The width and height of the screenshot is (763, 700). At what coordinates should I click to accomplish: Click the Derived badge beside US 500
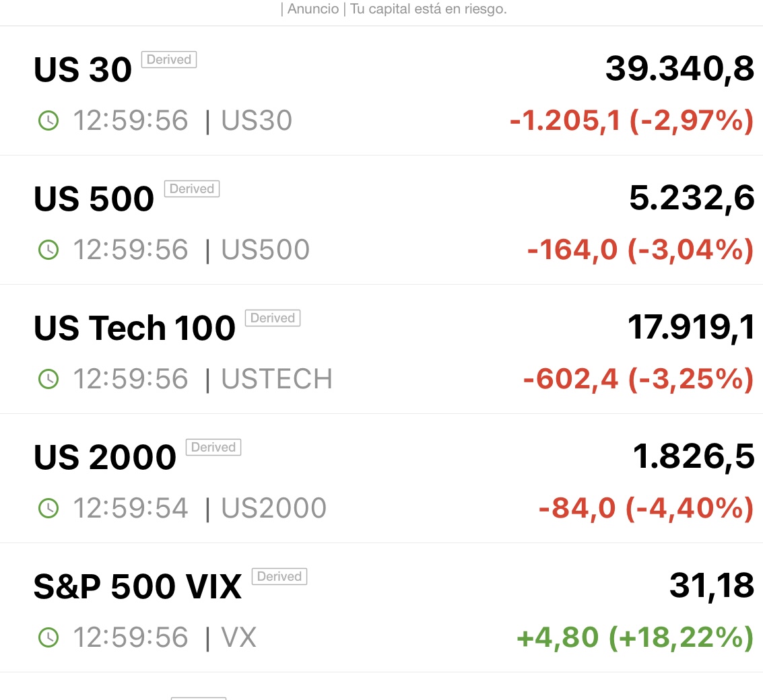(192, 188)
